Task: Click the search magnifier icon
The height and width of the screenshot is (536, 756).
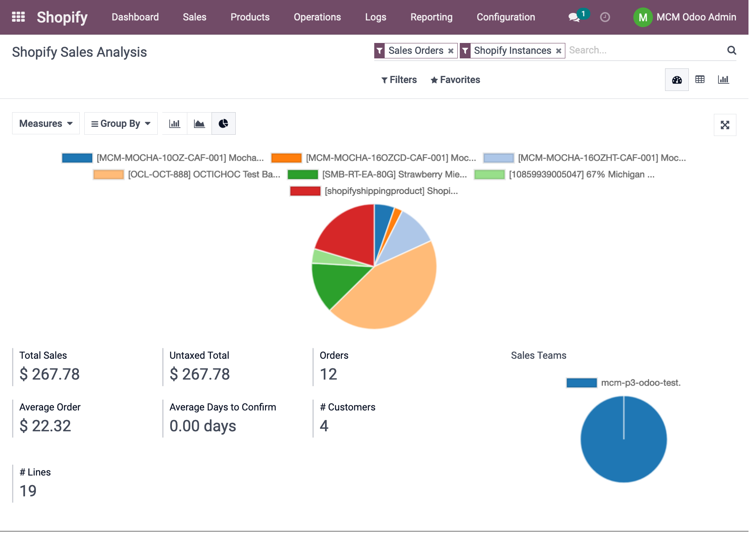Action: pyautogui.click(x=731, y=50)
